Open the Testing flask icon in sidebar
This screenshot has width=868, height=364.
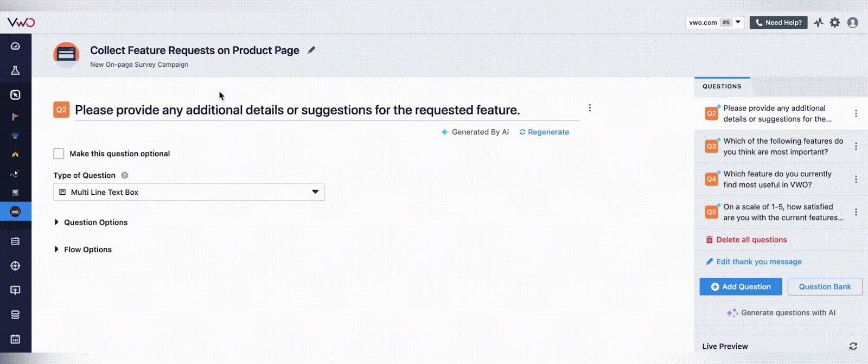point(15,71)
